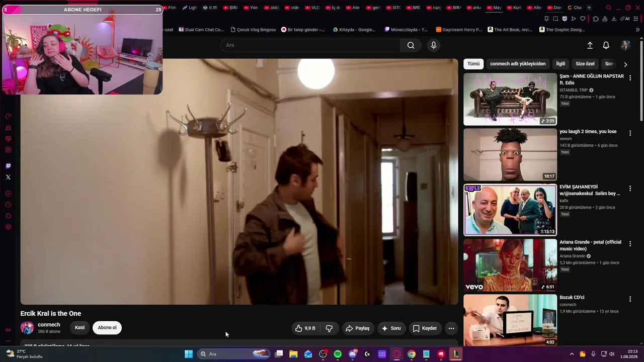Click the 'Soru' ask button
The height and width of the screenshot is (362, 644).
tap(391, 328)
